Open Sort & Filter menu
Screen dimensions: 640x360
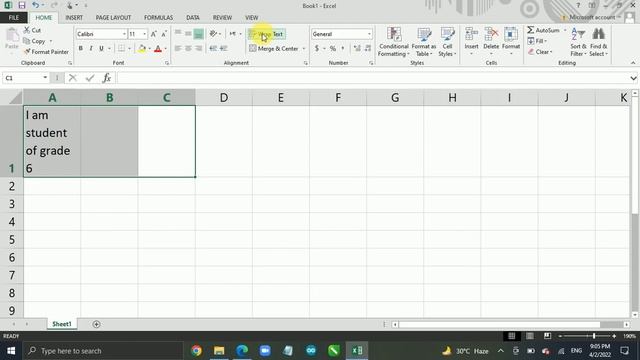[578, 42]
